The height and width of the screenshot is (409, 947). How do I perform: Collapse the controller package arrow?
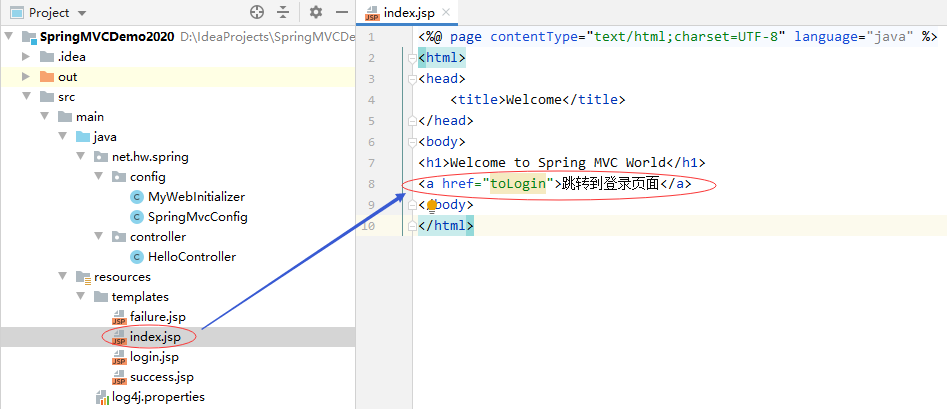(98, 236)
